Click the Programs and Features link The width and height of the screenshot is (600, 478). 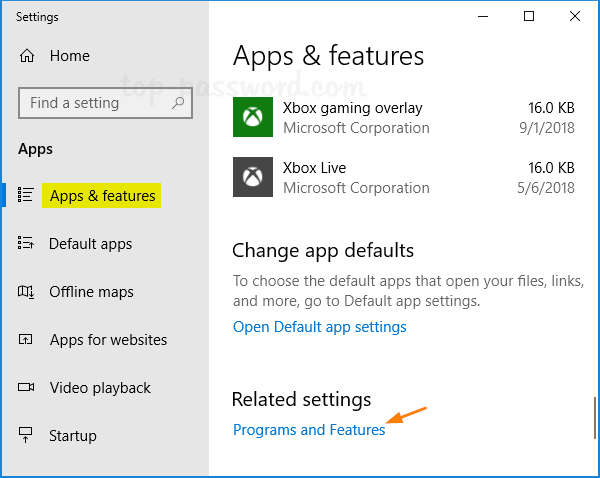tap(309, 430)
